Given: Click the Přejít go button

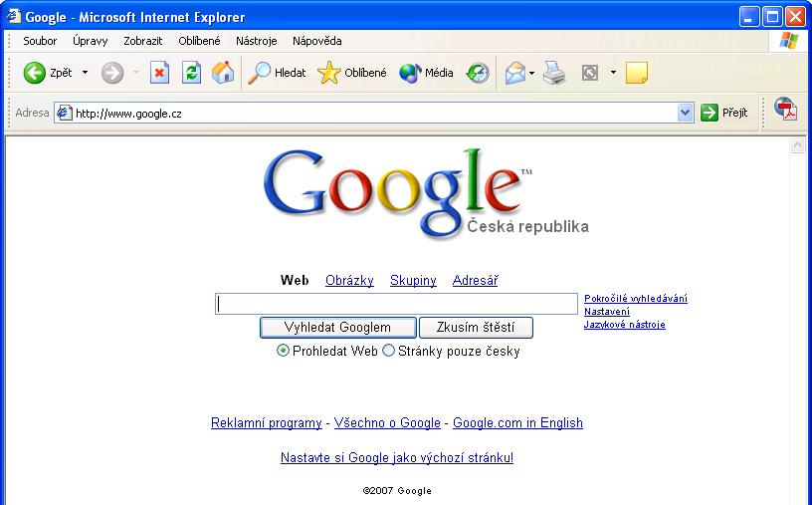Looking at the screenshot, I should click(724, 113).
